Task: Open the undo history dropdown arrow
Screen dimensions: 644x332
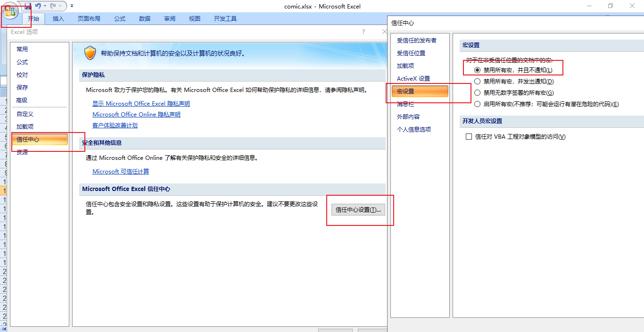Action: [45, 6]
